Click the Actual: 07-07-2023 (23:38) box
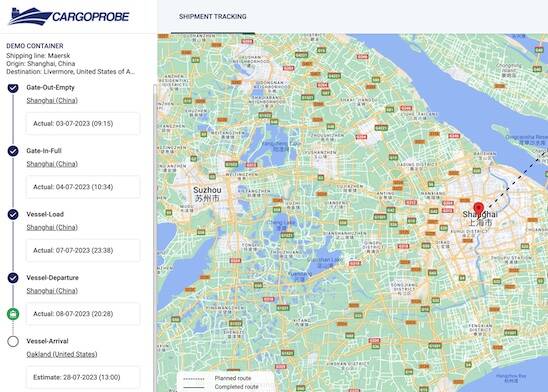The image size is (548, 392). click(x=83, y=251)
